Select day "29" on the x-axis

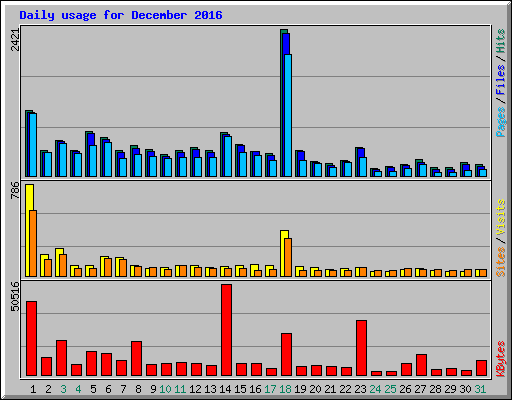(450, 389)
